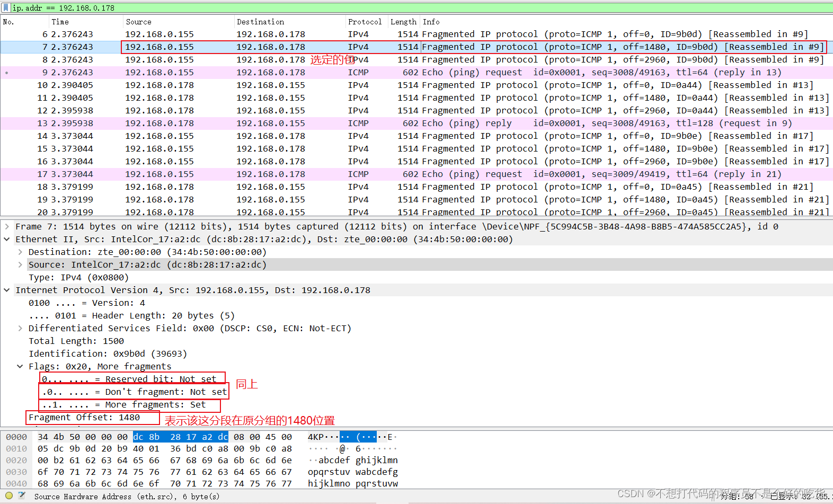The height and width of the screenshot is (504, 833).
Task: Collapse the Ethernet II section
Action: pos(6,239)
